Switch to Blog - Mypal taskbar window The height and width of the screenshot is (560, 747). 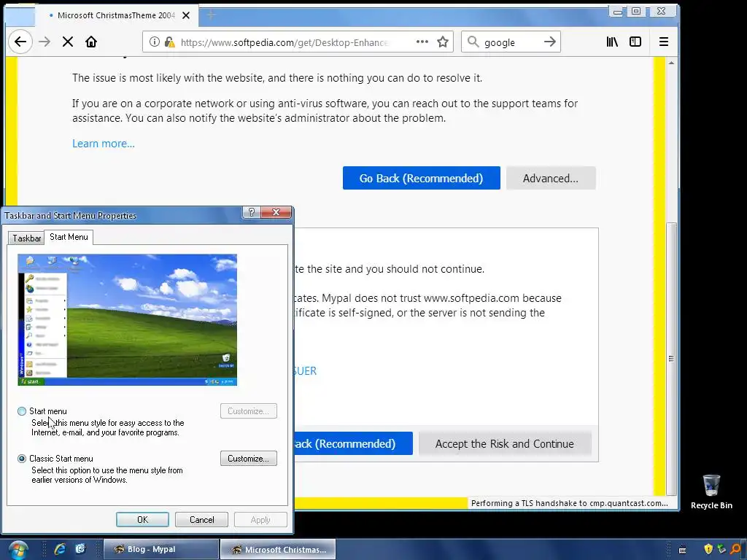[161, 550]
